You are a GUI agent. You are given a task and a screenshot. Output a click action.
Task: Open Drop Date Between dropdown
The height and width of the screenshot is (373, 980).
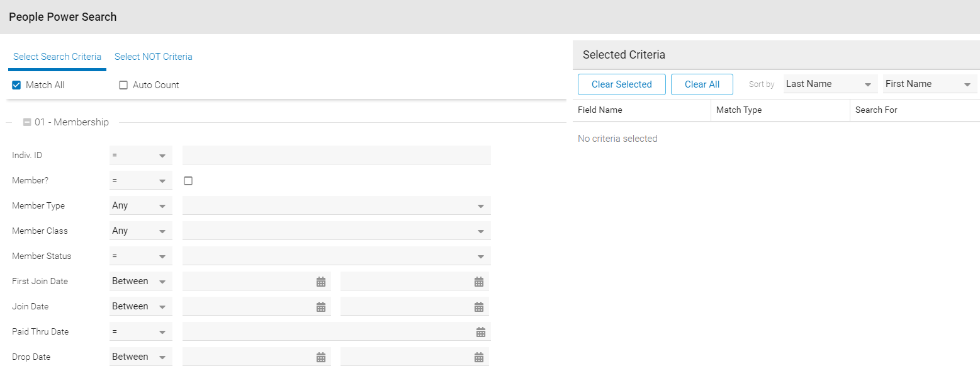[141, 357]
